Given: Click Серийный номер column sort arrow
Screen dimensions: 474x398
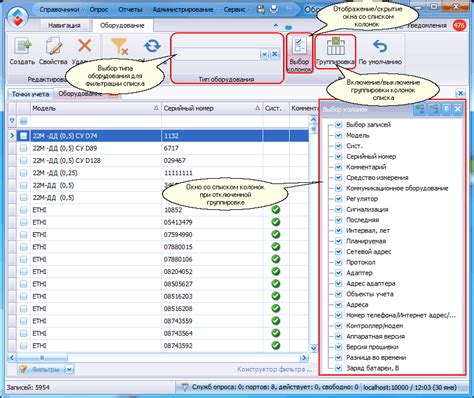Looking at the screenshot, I should (x=257, y=108).
